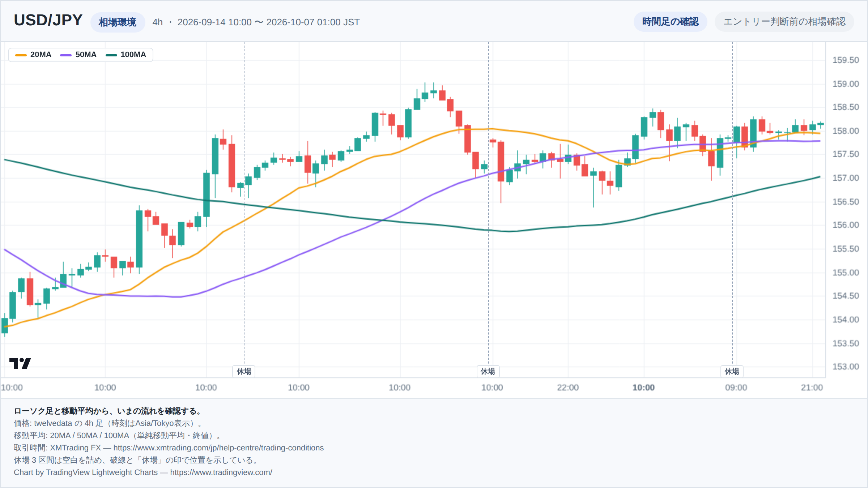The width and height of the screenshot is (868, 488).
Task: Select the 相場環境 badge
Action: (x=118, y=22)
